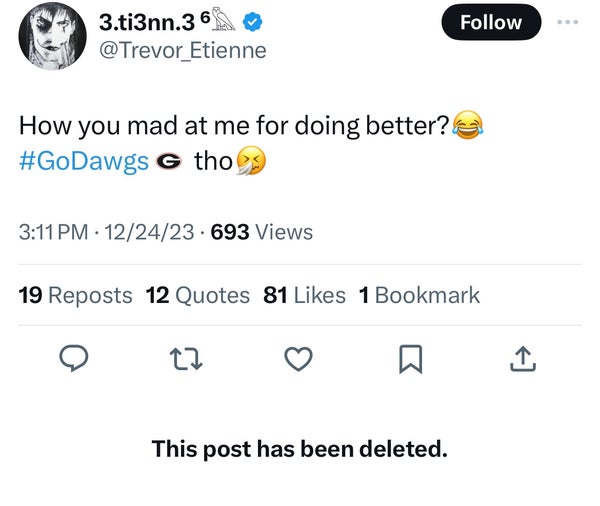Click the owl icon beside the name

[227, 20]
